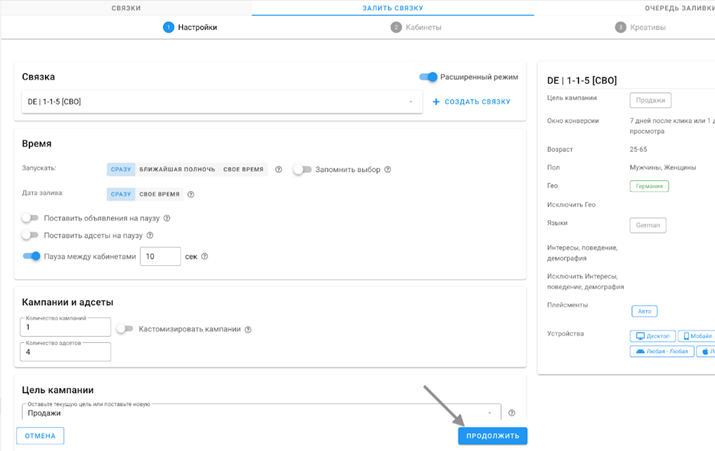Toggle the Пауза между кабинетами switch
This screenshot has height=451, width=715.
coord(31,257)
